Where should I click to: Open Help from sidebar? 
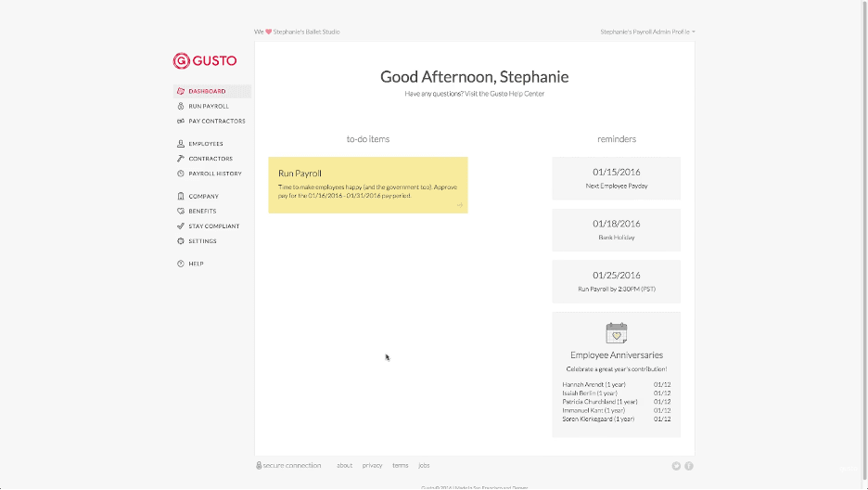212,264
